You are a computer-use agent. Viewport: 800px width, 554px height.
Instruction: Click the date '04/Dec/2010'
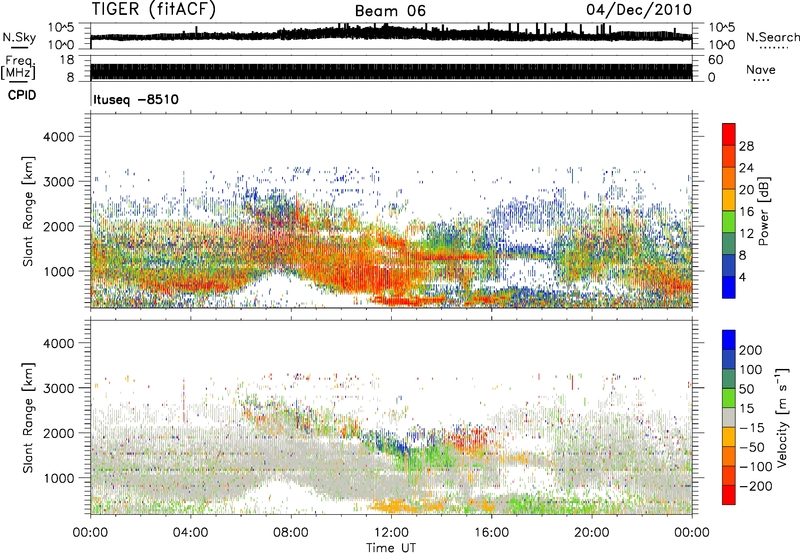(x=639, y=9)
